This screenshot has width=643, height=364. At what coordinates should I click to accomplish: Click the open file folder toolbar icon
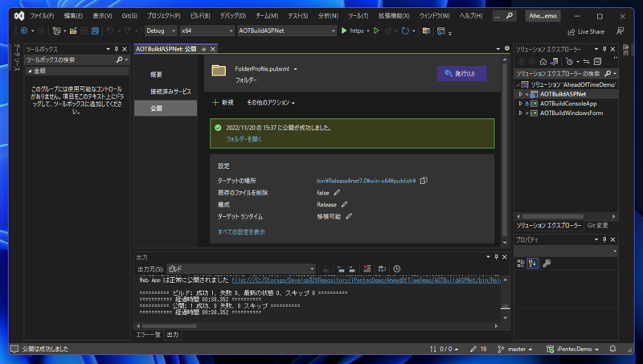tap(73, 31)
